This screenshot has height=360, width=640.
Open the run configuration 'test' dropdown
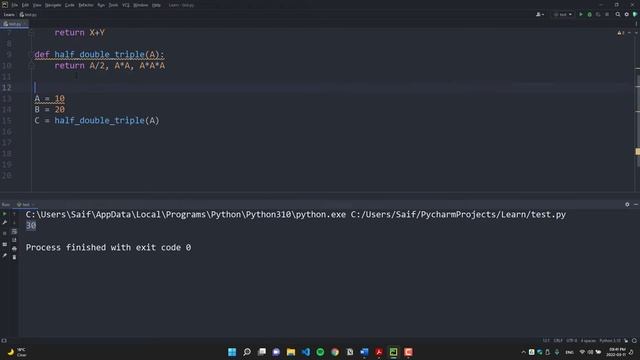(562, 14)
